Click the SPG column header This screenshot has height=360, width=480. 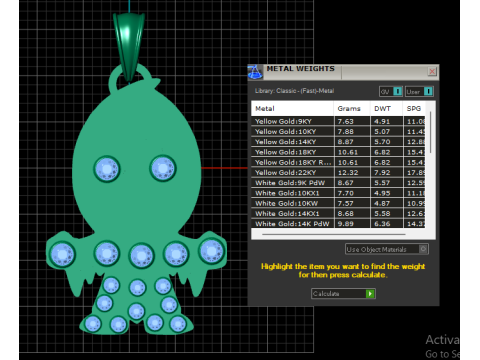click(414, 108)
